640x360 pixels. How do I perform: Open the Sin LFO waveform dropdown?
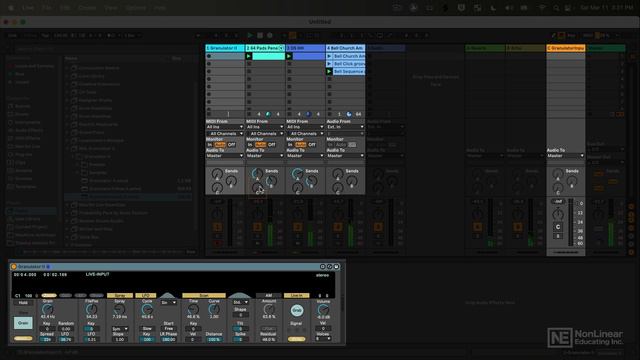(x=169, y=302)
